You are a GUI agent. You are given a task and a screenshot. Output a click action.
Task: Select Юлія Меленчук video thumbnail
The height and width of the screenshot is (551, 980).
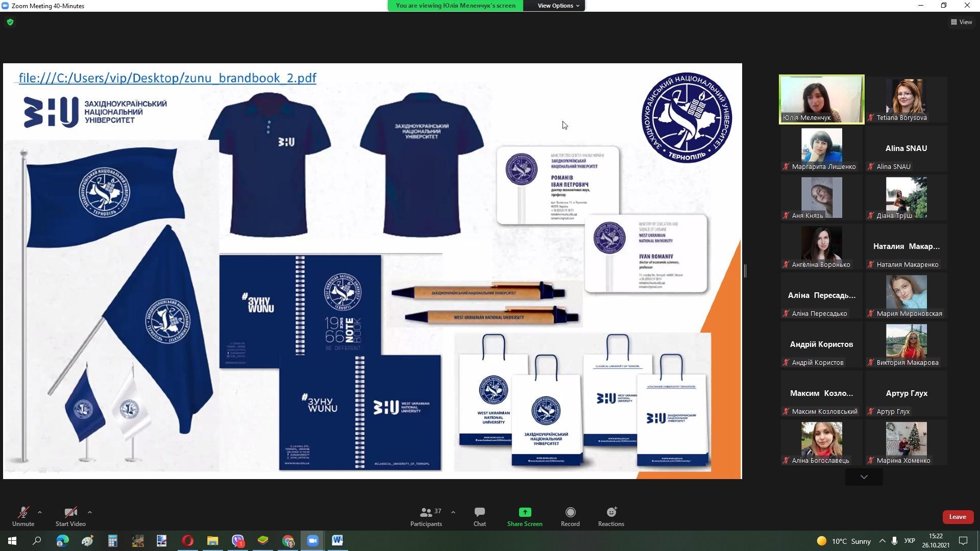coord(821,99)
